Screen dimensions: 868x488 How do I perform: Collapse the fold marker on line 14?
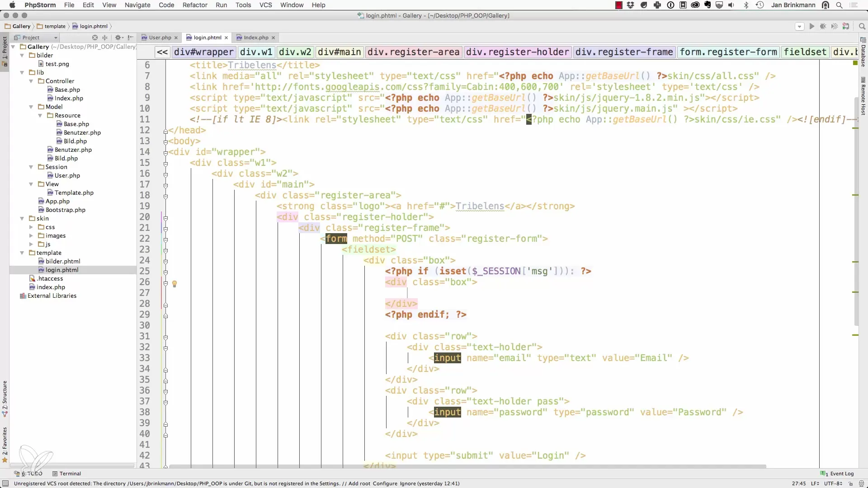coord(165,152)
